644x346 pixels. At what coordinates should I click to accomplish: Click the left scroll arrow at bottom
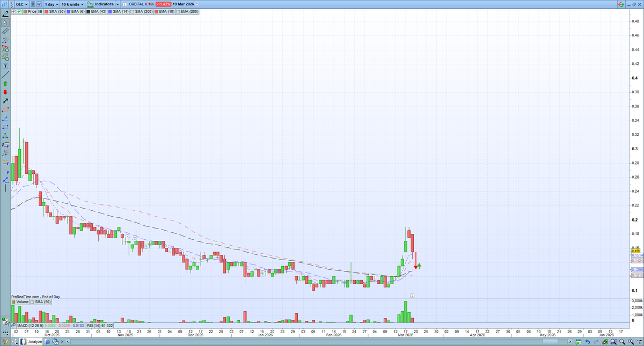tap(68, 341)
